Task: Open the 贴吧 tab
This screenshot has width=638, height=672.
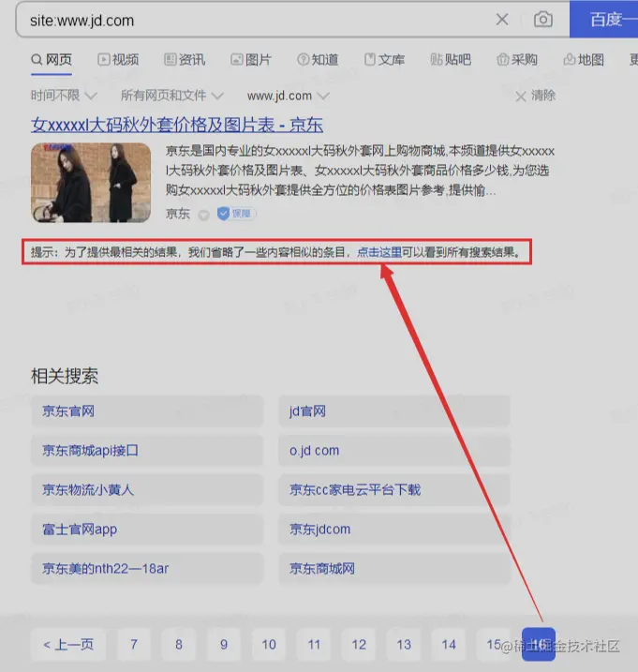Action: (451, 60)
